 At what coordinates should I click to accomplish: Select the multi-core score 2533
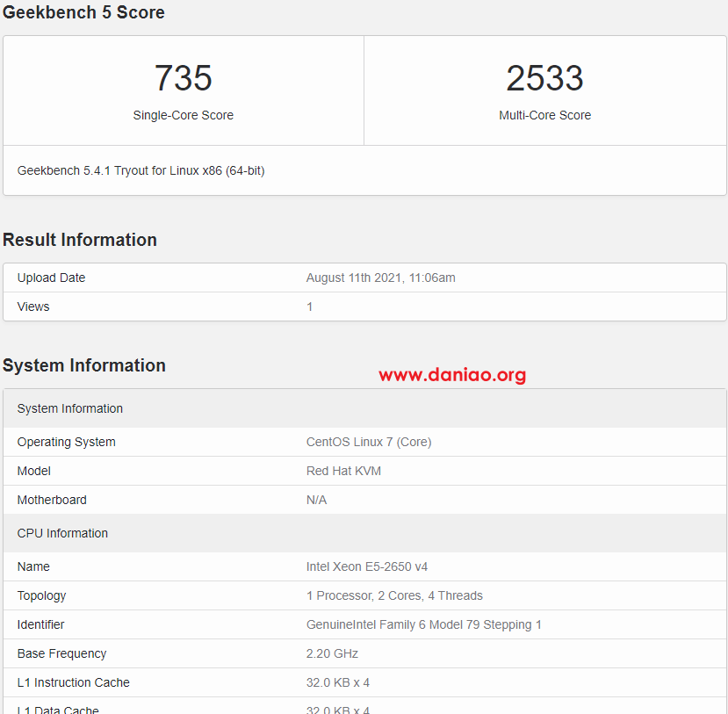(x=544, y=78)
